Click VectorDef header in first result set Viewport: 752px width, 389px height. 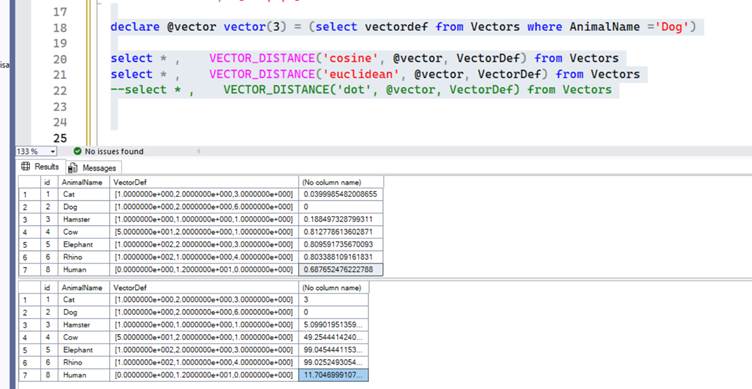click(204, 182)
